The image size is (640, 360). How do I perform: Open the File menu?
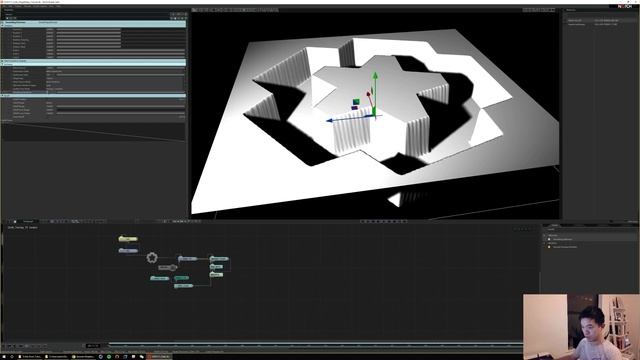coord(4,6)
